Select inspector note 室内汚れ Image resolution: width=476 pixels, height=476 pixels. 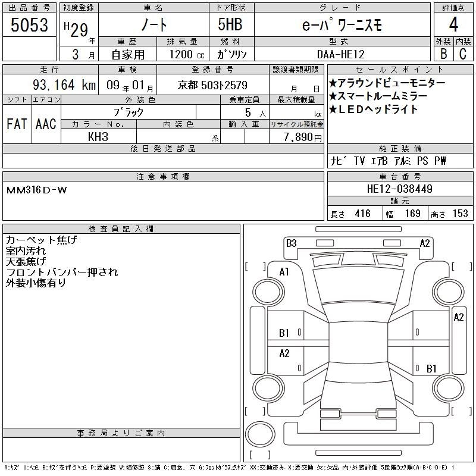(26, 251)
